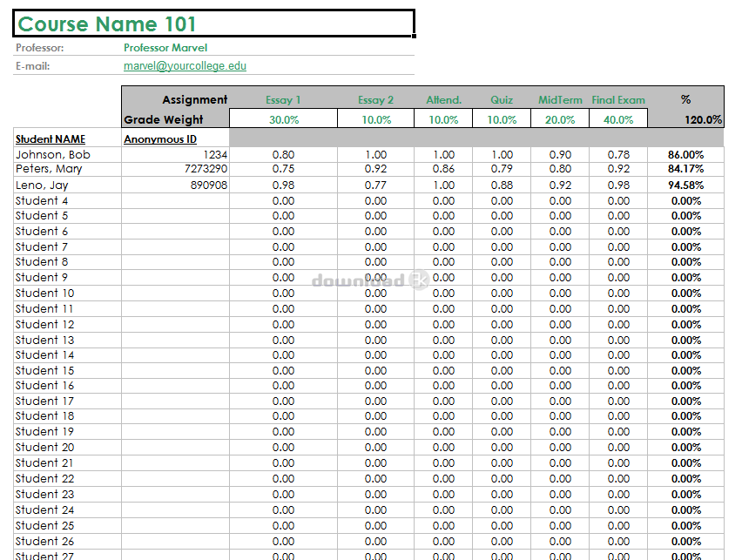Screen dimensions: 742x560
Task: Select the 1234 anonymous ID cell
Action: (176, 155)
